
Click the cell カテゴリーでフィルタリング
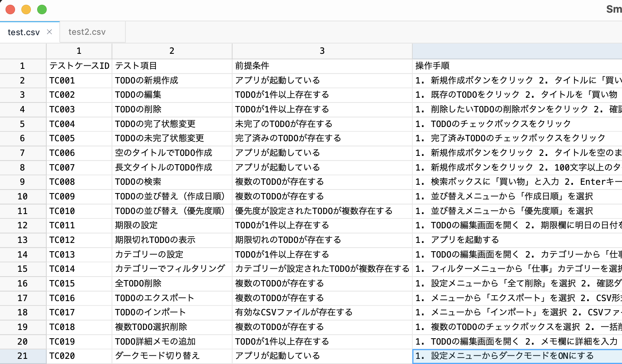[x=172, y=269]
